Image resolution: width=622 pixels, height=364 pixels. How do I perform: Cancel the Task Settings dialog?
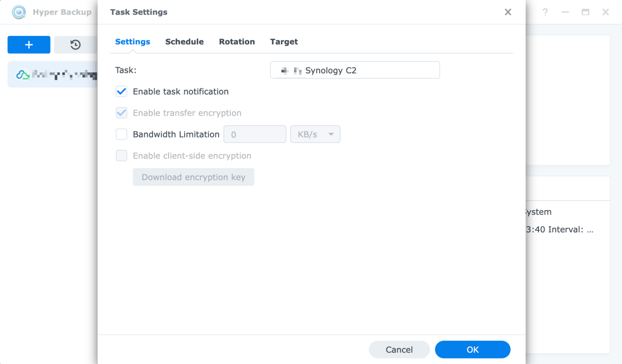(x=399, y=349)
